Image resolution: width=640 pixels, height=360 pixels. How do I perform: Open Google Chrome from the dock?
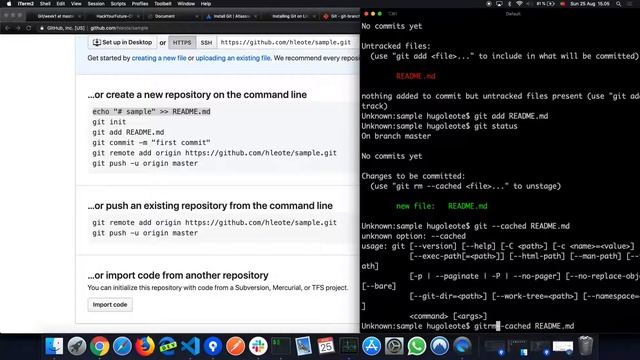point(99,346)
